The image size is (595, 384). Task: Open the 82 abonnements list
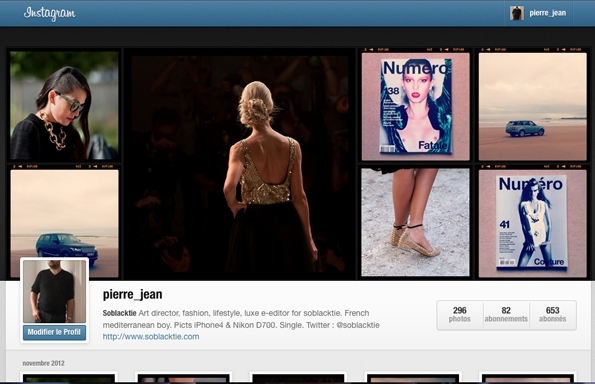(506, 315)
